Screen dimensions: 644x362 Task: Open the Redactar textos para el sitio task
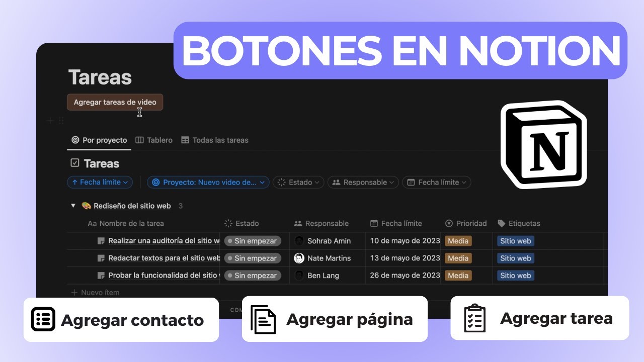coord(164,258)
